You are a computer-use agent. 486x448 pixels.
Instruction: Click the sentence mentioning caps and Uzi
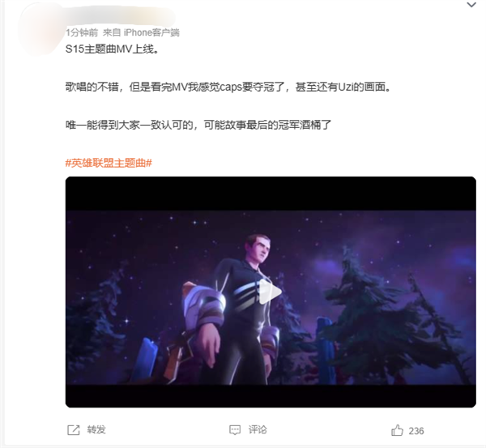coord(228,87)
